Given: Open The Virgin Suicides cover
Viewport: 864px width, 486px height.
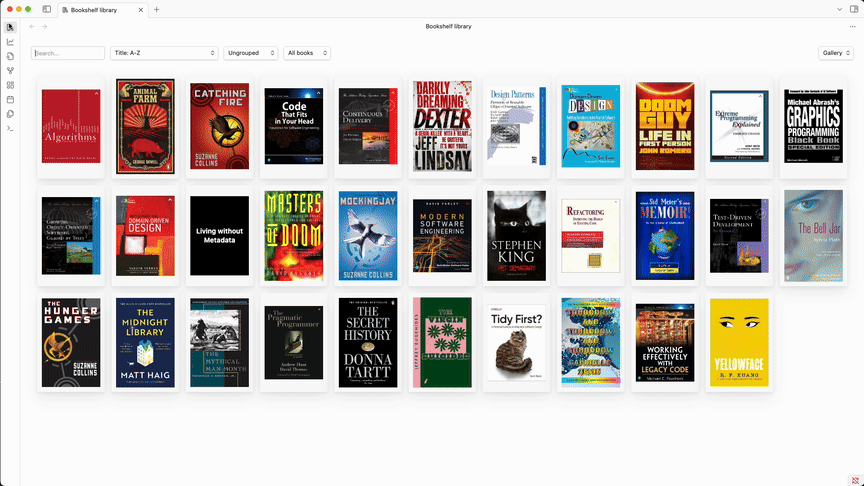Looking at the screenshot, I should point(442,343).
